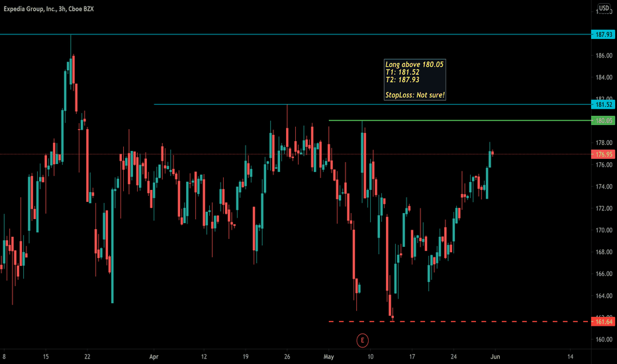Click the 'Apr' date axis label
Screen dimensions: 617x364
[154, 357]
